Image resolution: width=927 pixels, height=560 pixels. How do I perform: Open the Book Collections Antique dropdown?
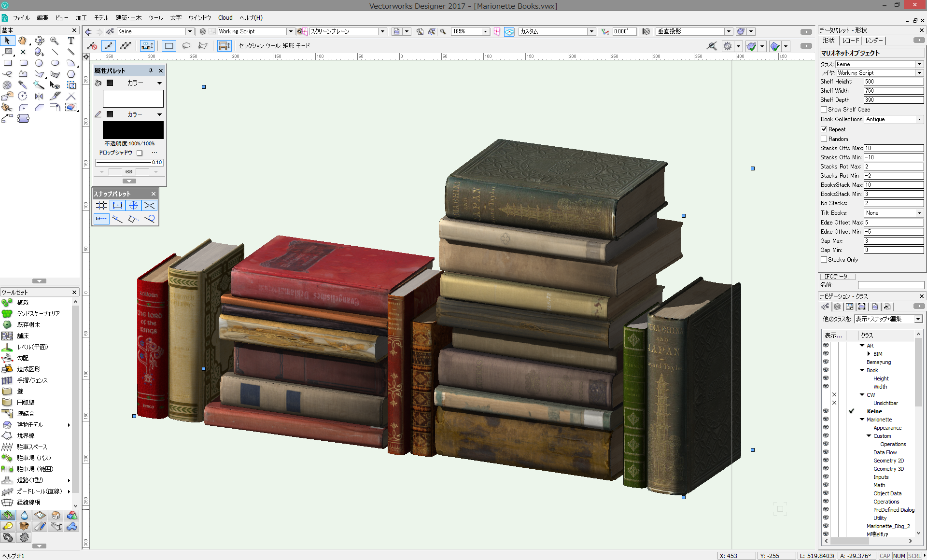click(893, 119)
